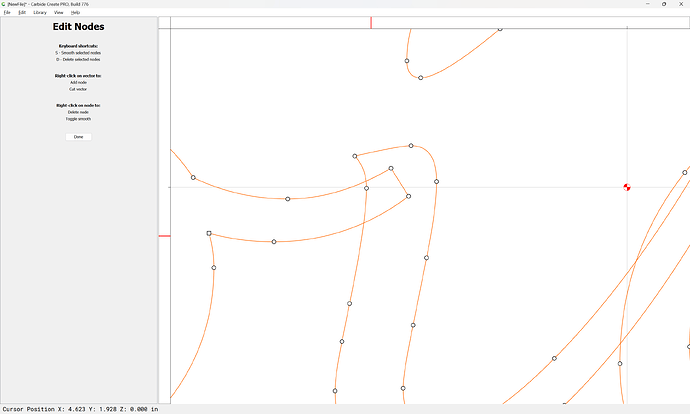Open the File menu
690x414 pixels.
[x=7, y=12]
